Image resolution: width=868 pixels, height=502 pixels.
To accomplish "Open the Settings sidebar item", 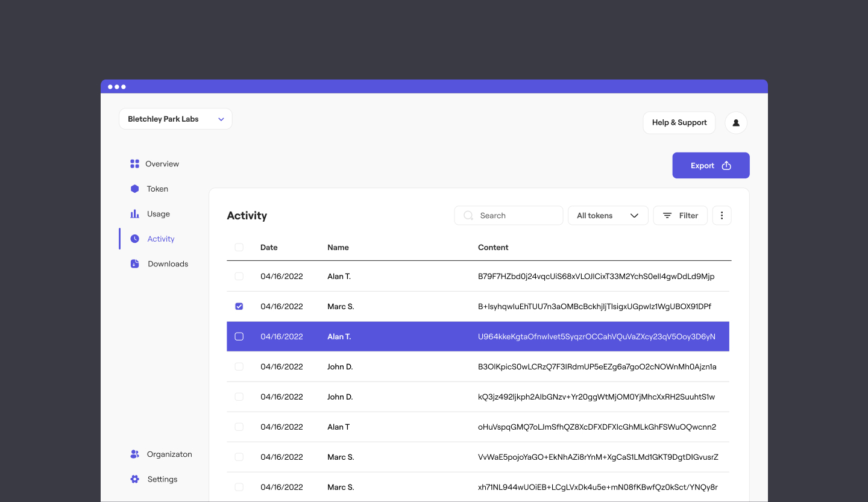I will pyautogui.click(x=162, y=479).
